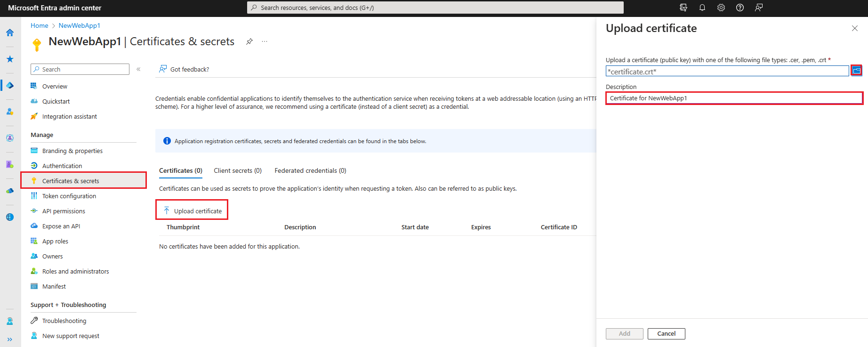868x347 pixels.
Task: Collapse the side menu chevron
Action: pos(138,69)
